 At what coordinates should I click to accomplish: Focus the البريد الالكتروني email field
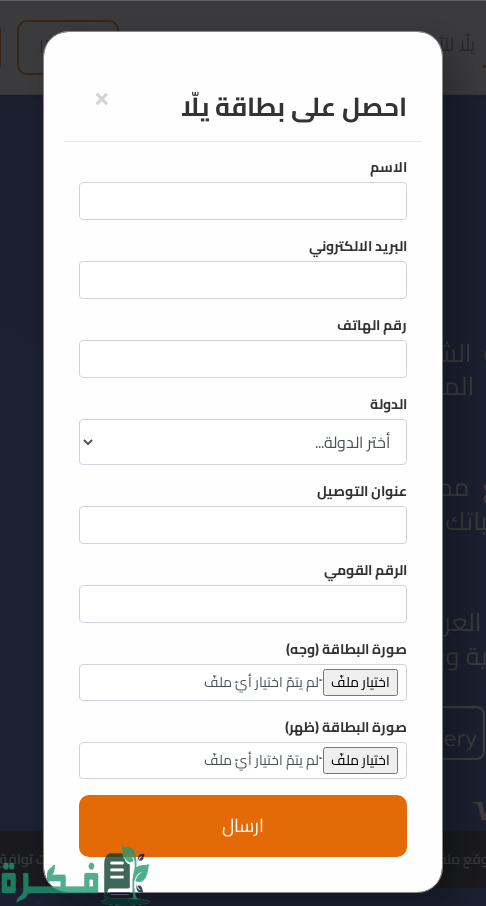[x=243, y=280]
